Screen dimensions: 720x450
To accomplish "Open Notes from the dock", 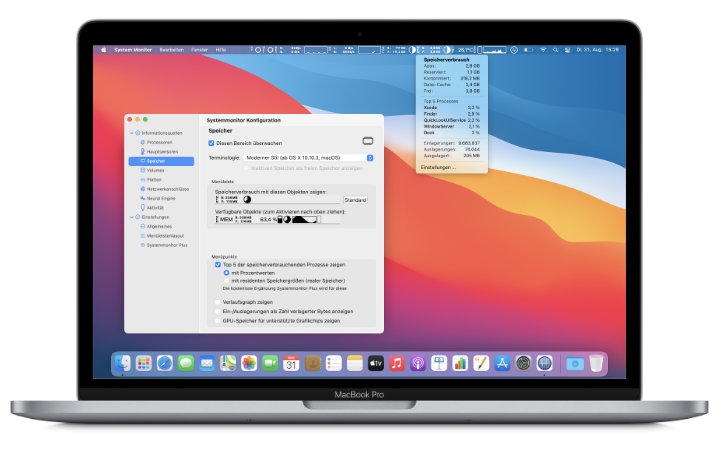I will click(x=355, y=364).
